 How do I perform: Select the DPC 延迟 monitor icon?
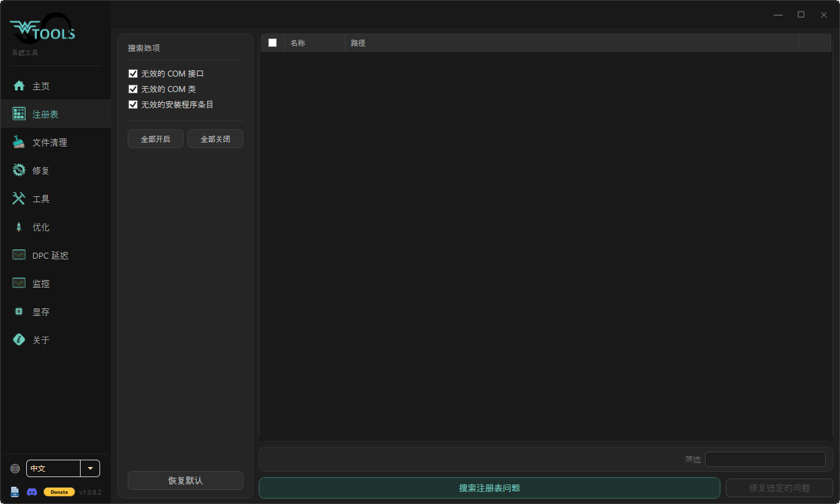tap(19, 255)
